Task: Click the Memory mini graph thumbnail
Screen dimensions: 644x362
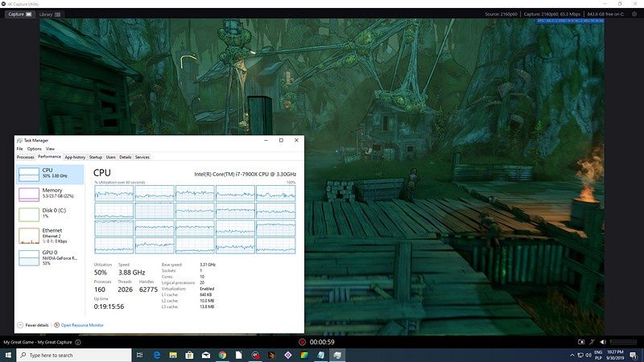Action: pos(29,194)
